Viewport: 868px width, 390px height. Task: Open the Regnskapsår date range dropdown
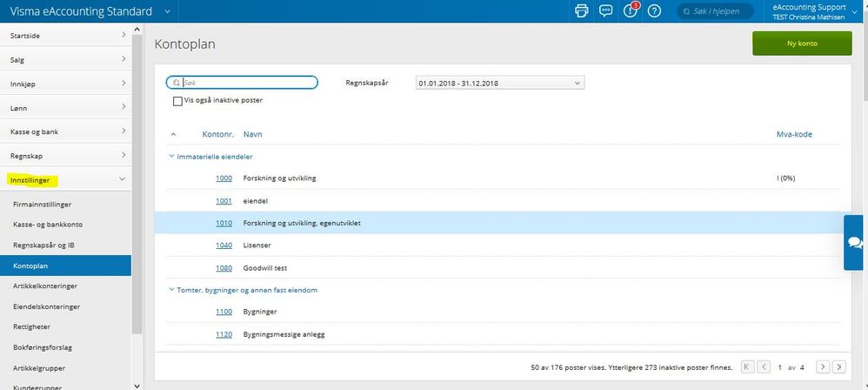point(499,83)
